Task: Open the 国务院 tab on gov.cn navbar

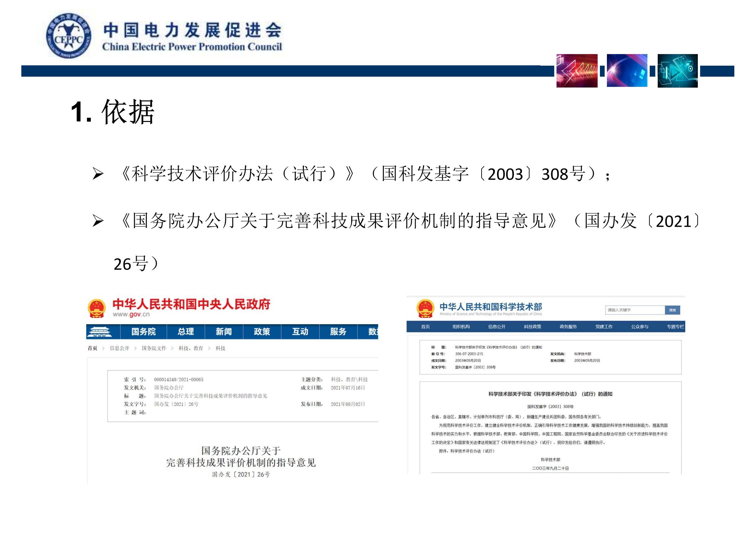Action: [144, 332]
